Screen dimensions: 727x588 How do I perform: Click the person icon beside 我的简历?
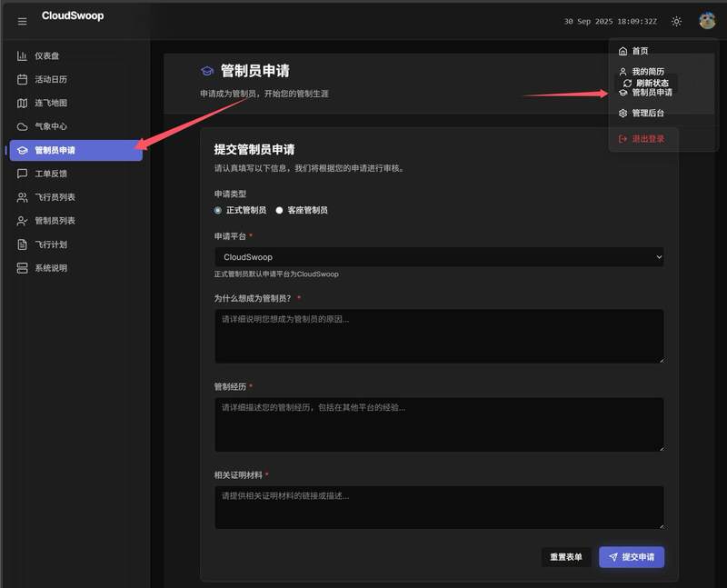(622, 72)
